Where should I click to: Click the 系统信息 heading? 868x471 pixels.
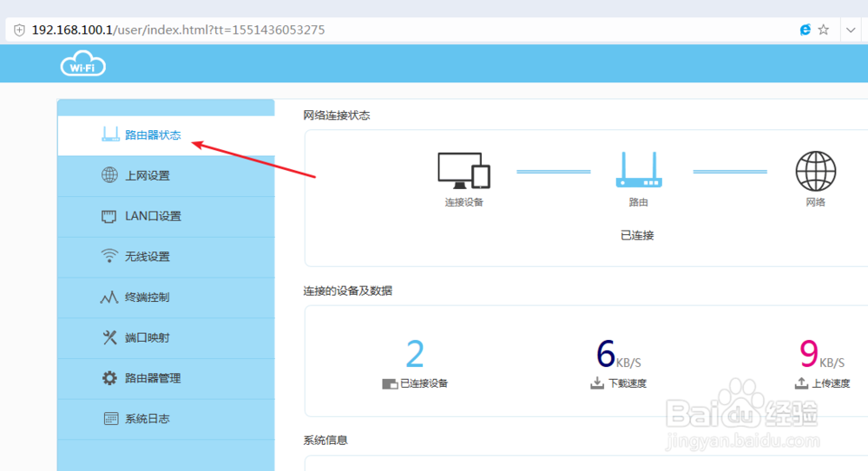coord(325,440)
